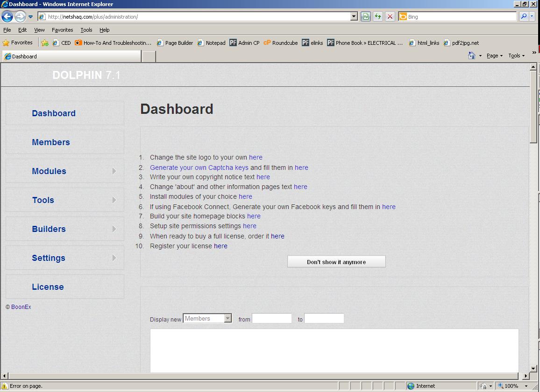Open Generate your own Captcha keys link

coord(199,168)
